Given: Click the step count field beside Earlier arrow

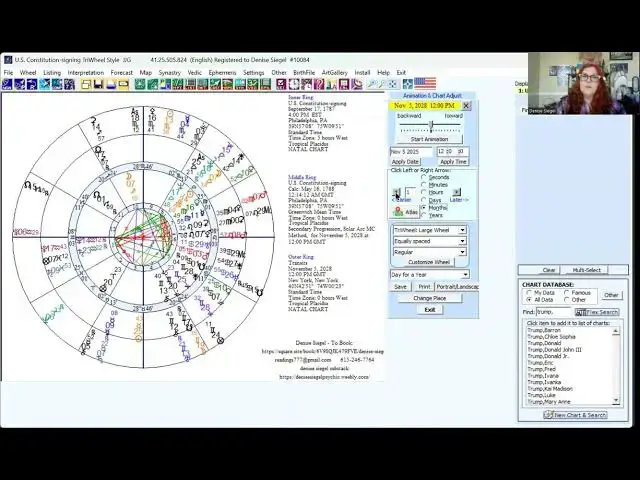Looking at the screenshot, I should [410, 192].
